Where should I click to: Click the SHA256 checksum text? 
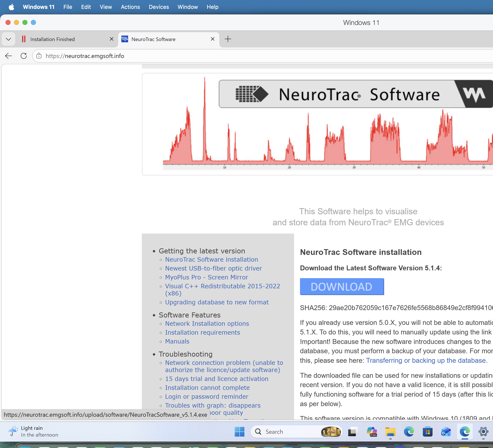tap(396, 308)
